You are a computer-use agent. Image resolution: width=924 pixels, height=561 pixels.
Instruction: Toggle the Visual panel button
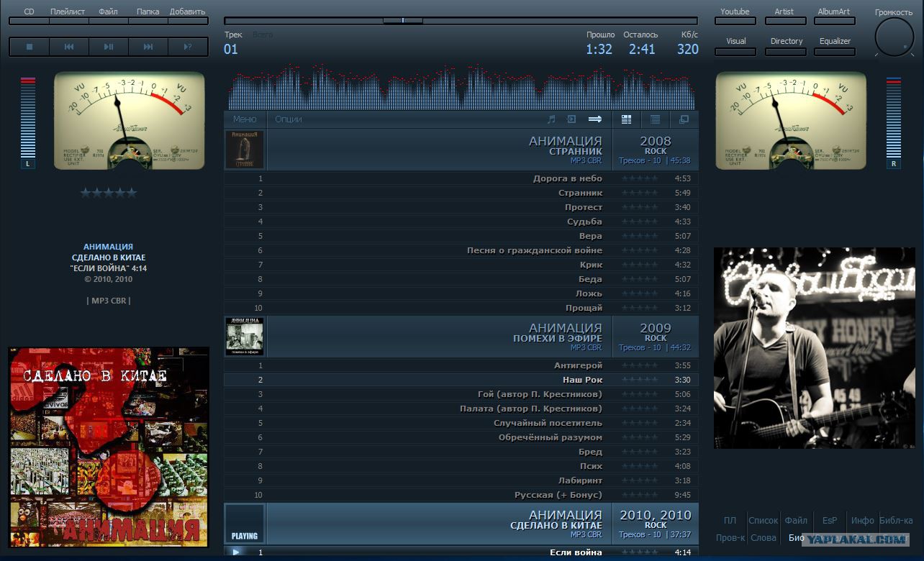[735, 46]
